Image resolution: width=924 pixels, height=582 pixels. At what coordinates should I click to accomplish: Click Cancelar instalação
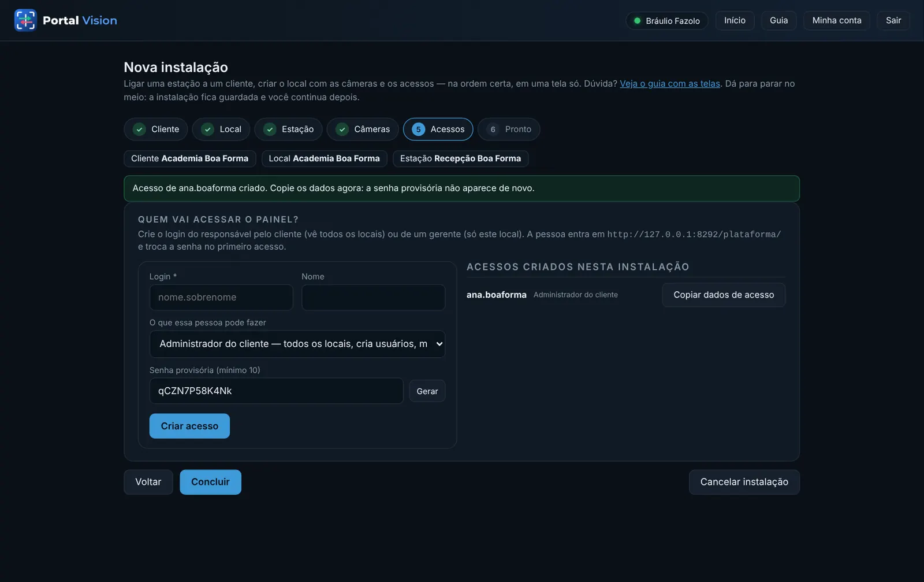[744, 482]
